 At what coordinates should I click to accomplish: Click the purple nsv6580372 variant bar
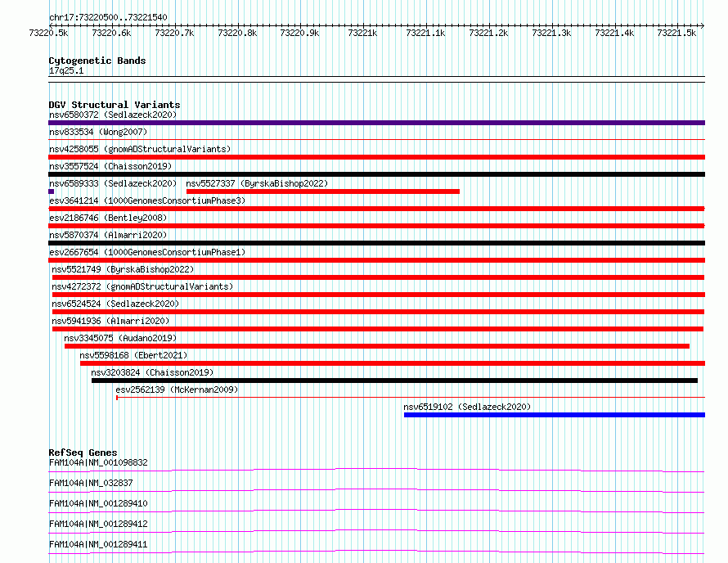point(376,123)
